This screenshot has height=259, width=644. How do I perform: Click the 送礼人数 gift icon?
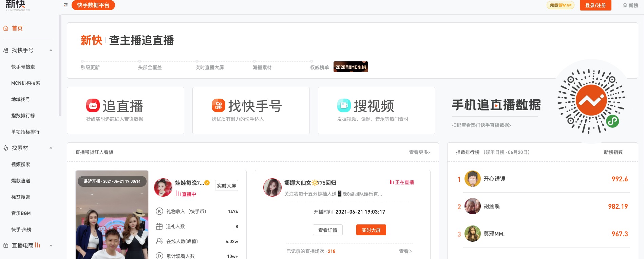click(x=159, y=226)
